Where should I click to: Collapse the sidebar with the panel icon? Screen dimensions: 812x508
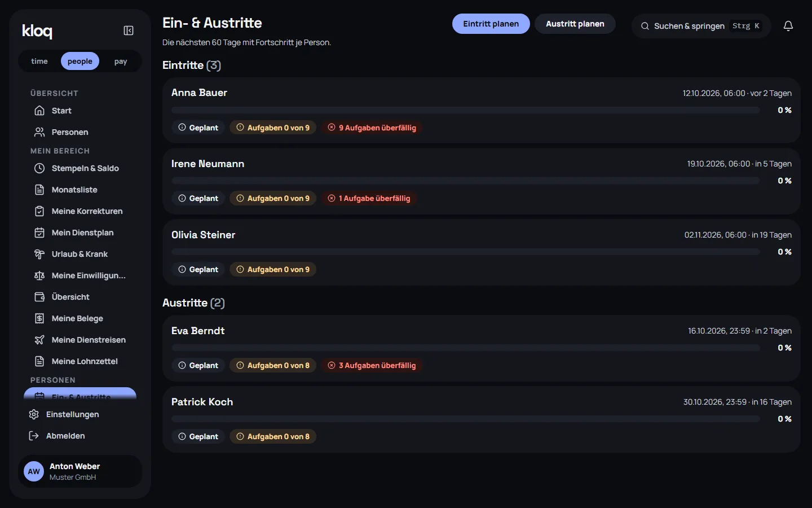click(x=129, y=30)
